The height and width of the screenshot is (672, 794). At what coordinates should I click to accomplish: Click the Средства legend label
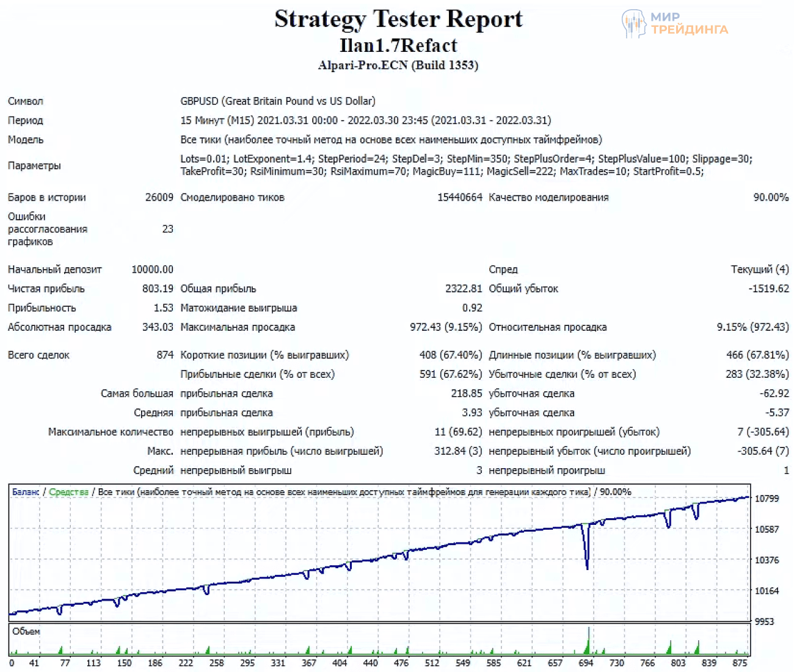[68, 492]
